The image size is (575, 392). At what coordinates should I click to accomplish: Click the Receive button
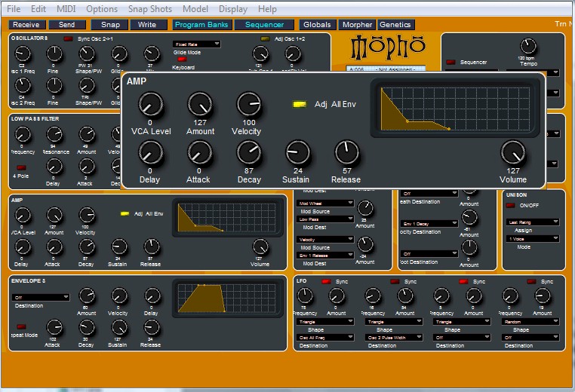point(26,25)
